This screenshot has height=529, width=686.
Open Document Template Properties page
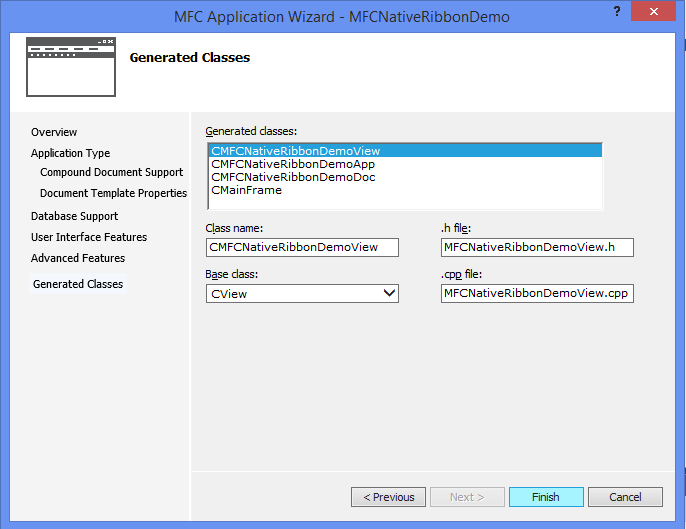tap(113, 193)
